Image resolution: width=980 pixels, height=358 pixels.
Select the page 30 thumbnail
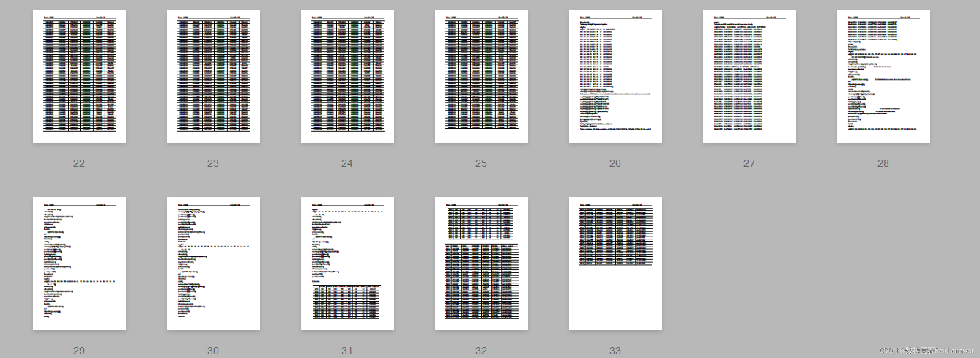[214, 263]
